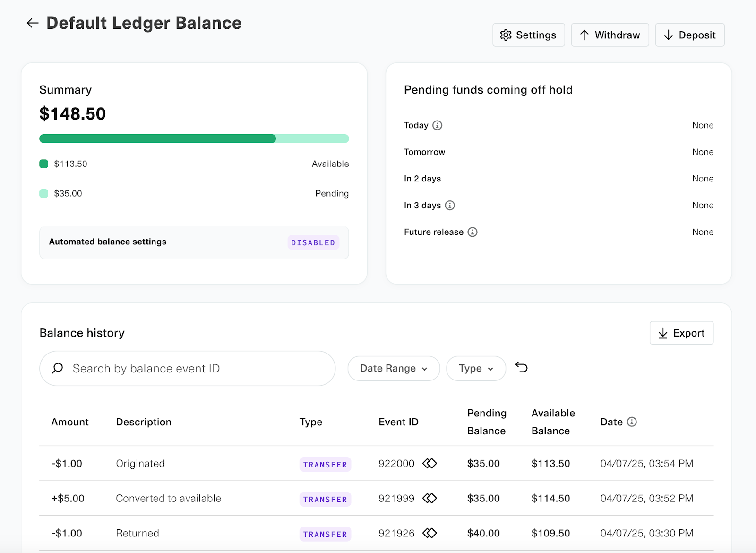Click the Available Balance column header

coord(553,422)
